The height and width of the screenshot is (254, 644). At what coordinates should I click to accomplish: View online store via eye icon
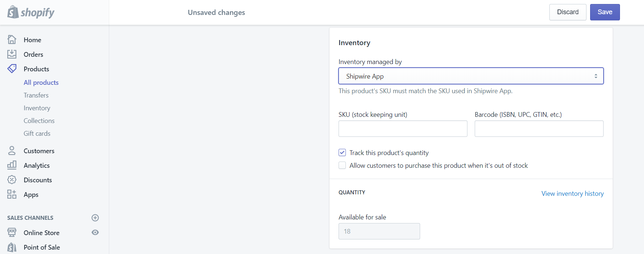95,233
